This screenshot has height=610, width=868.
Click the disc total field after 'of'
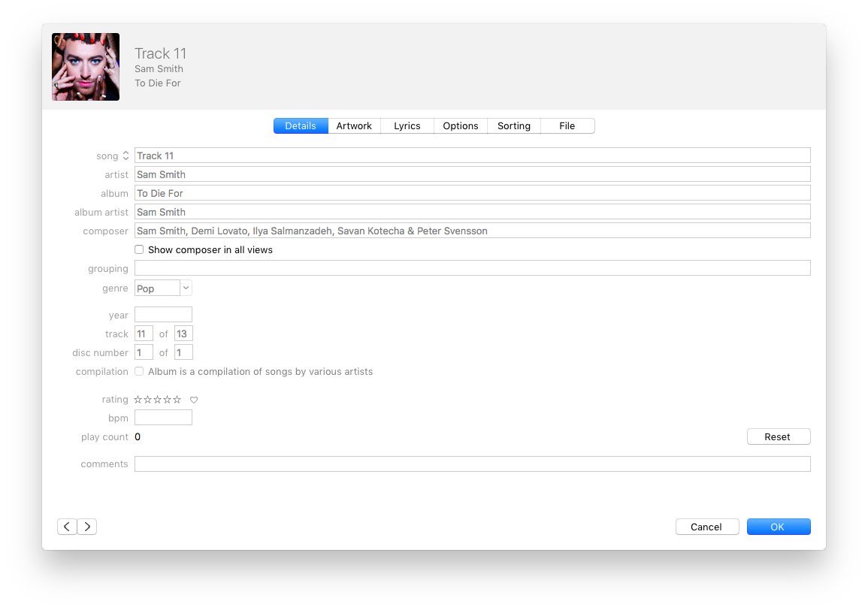[183, 352]
